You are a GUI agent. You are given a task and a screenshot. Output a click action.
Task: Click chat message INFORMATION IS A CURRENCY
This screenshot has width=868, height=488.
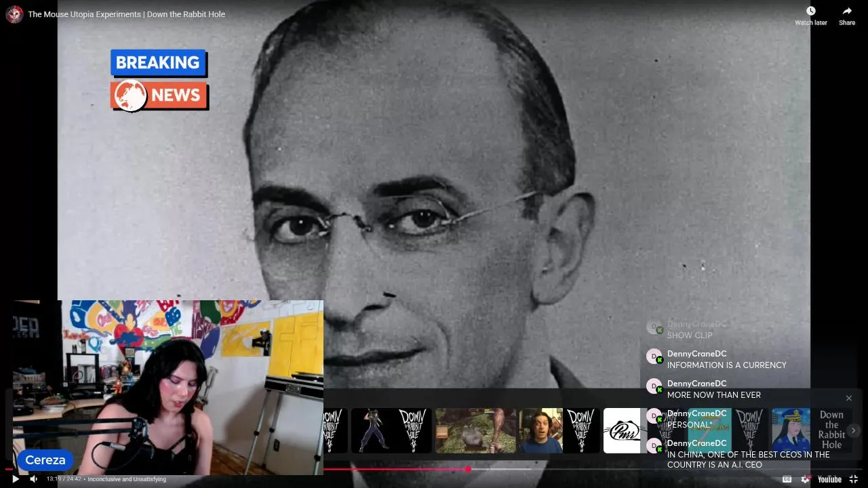coord(727,365)
